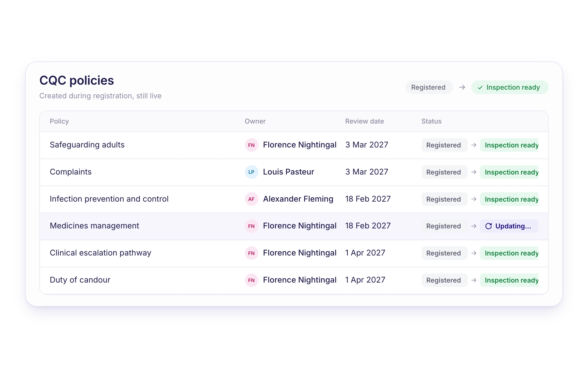Click the LP avatar for Louis Pasteur
This screenshot has width=588, height=368.
(251, 172)
